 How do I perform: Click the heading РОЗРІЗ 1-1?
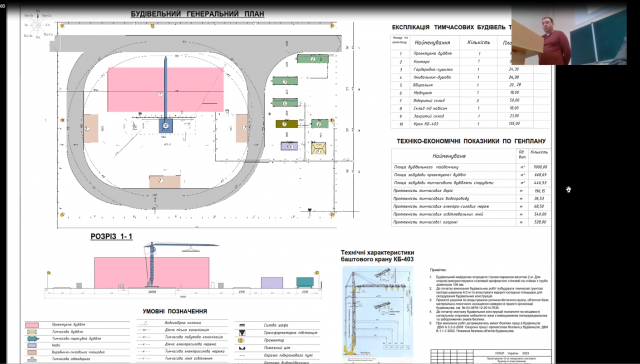(x=111, y=236)
